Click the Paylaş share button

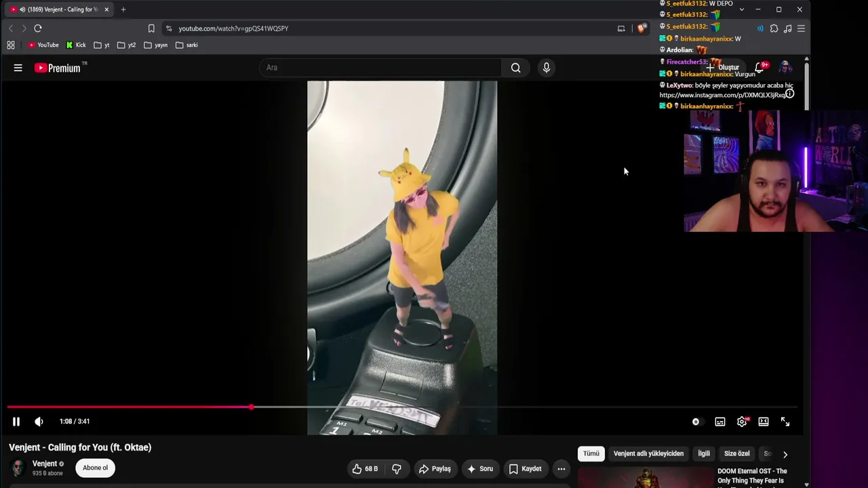click(x=435, y=468)
